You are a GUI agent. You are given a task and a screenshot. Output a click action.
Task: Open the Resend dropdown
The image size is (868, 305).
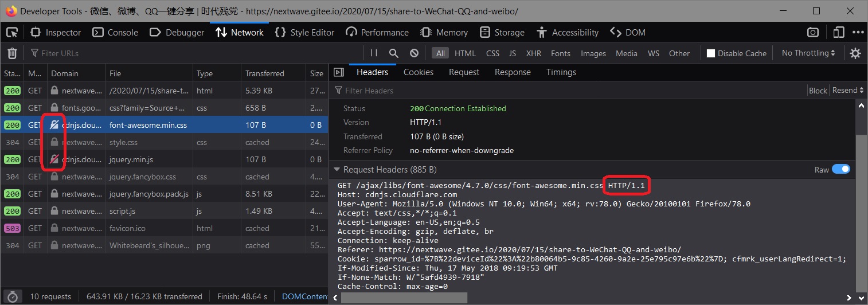tap(848, 91)
